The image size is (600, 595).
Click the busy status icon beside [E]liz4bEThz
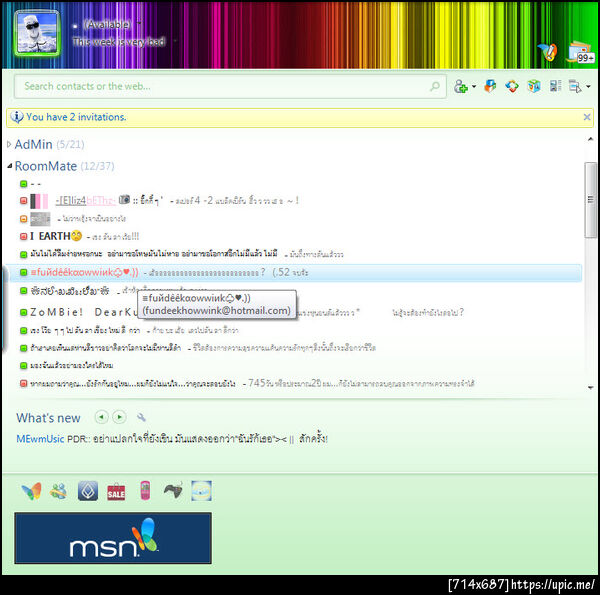[23, 201]
